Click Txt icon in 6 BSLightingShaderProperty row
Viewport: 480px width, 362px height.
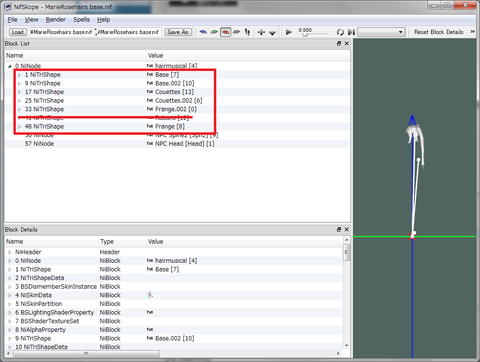(x=150, y=312)
